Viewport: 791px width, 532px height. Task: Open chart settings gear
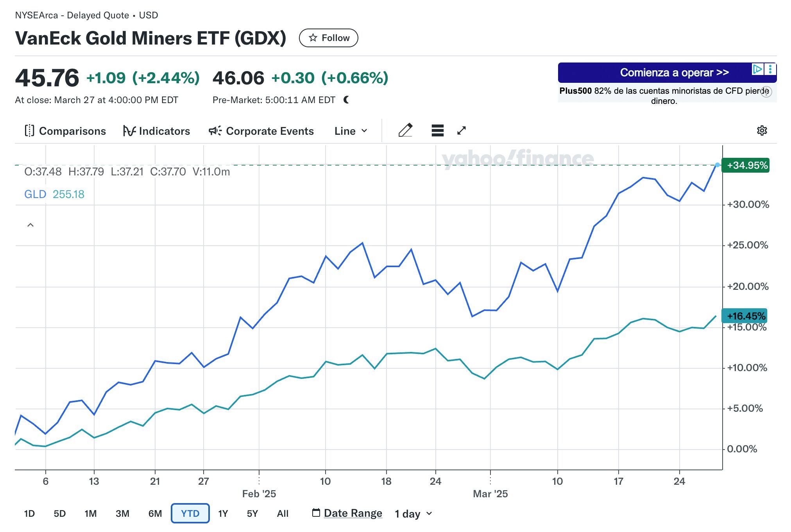(762, 130)
